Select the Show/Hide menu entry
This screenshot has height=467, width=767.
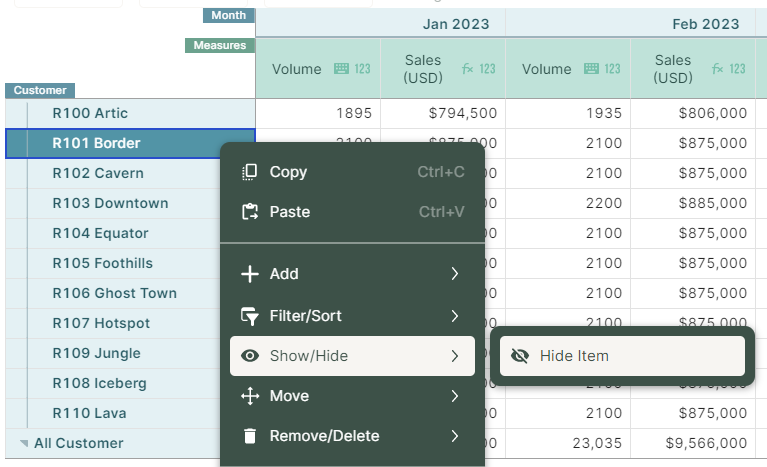pyautogui.click(x=352, y=356)
